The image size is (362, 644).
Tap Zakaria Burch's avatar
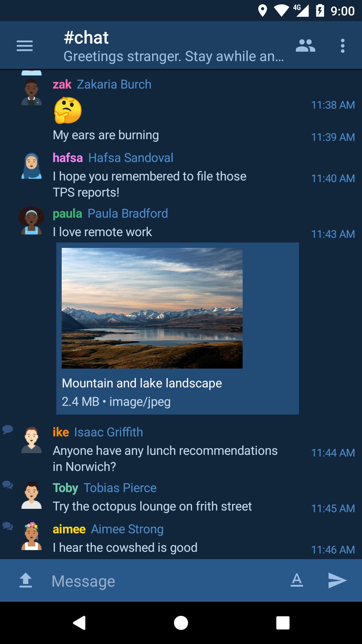click(x=32, y=93)
